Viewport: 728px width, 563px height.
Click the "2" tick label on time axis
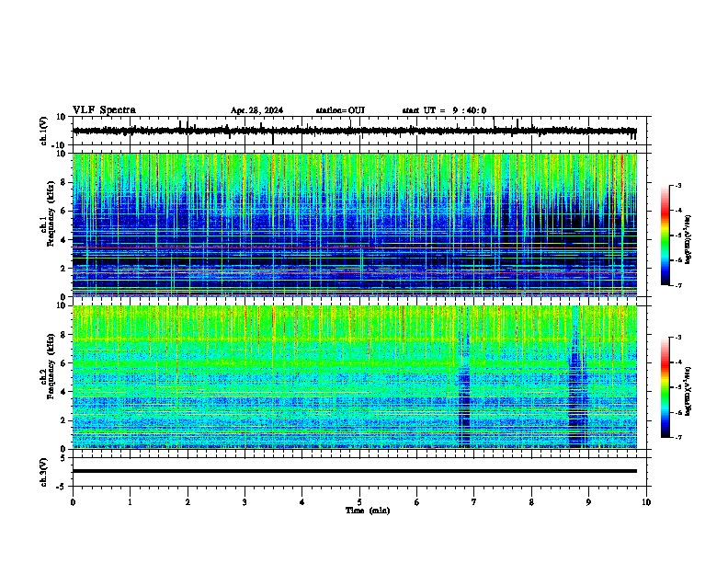188,502
